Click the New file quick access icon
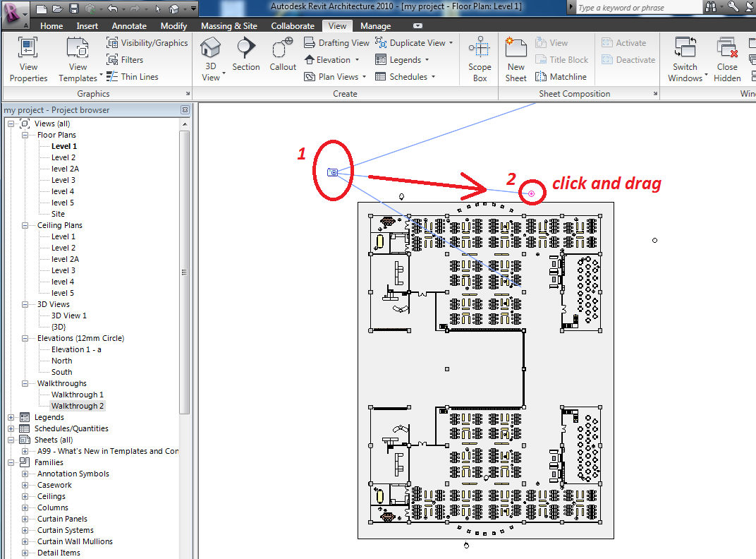 (42, 8)
